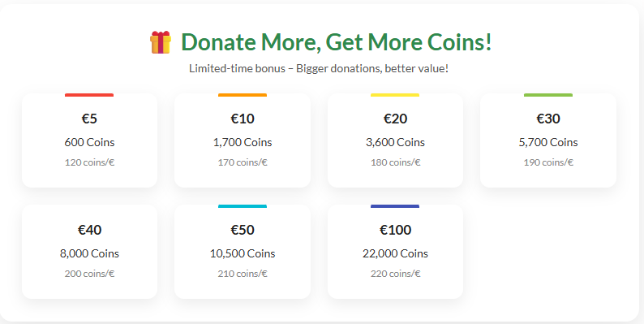Select the €30 donation option
Image resolution: width=644 pixels, height=324 pixels.
[x=548, y=140]
